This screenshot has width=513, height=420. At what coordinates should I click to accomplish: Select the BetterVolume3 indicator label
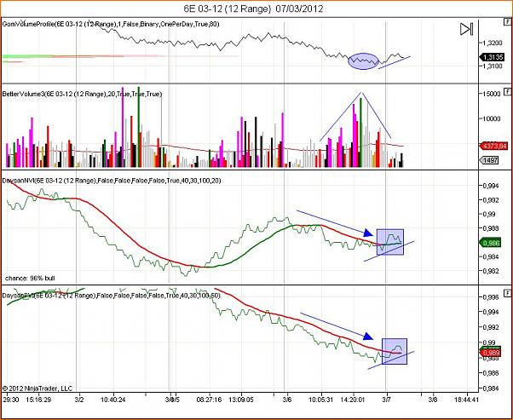pos(82,94)
